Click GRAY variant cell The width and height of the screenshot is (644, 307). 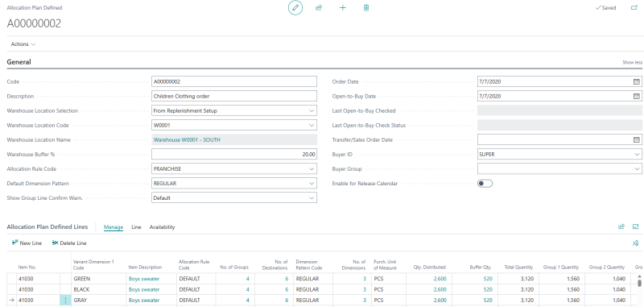coord(98,301)
